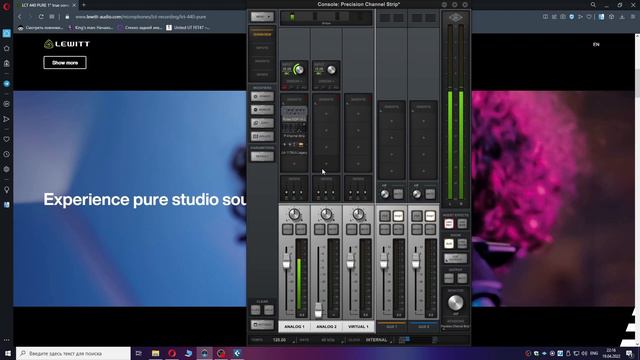The height and width of the screenshot is (360, 640).
Task: Clear solos with the SOLO clear button
Action: pyautogui.click(x=269, y=311)
